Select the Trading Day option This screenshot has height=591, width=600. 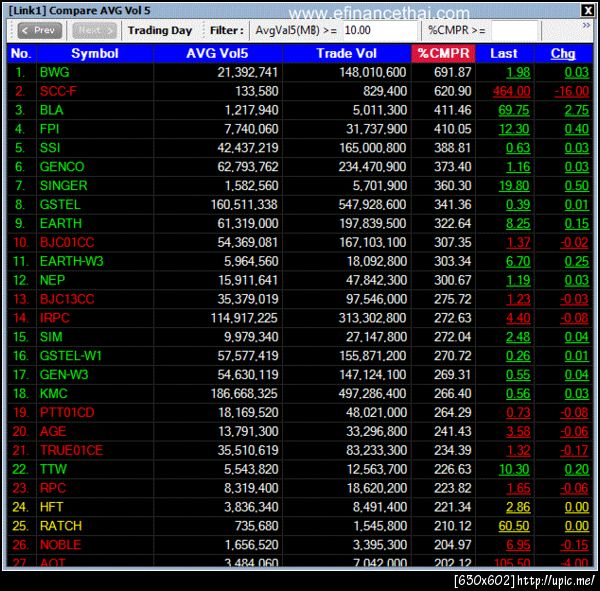point(160,30)
